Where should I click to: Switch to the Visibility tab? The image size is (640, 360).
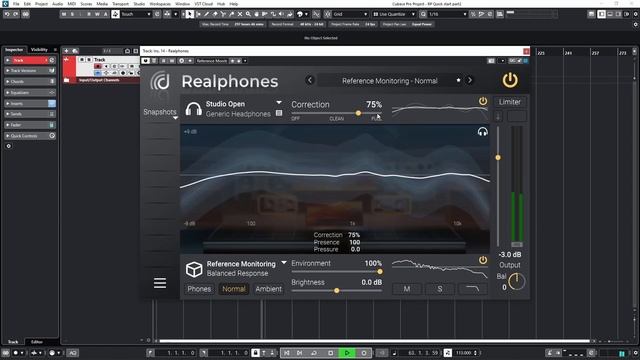tap(39, 49)
